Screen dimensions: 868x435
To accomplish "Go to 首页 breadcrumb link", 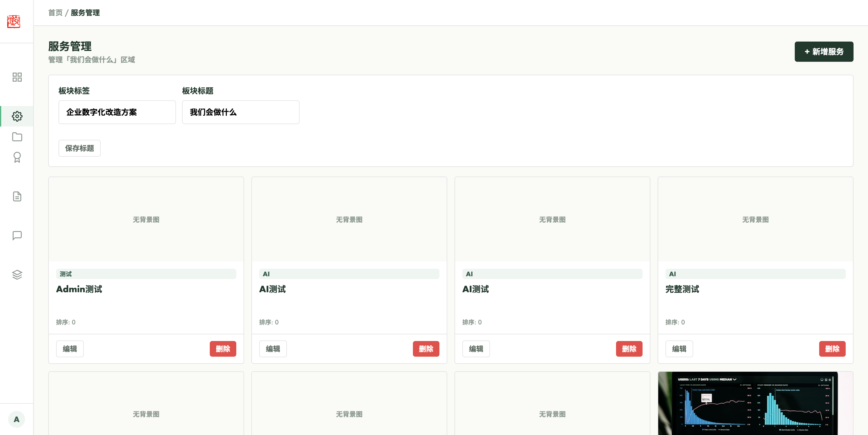I will (55, 13).
